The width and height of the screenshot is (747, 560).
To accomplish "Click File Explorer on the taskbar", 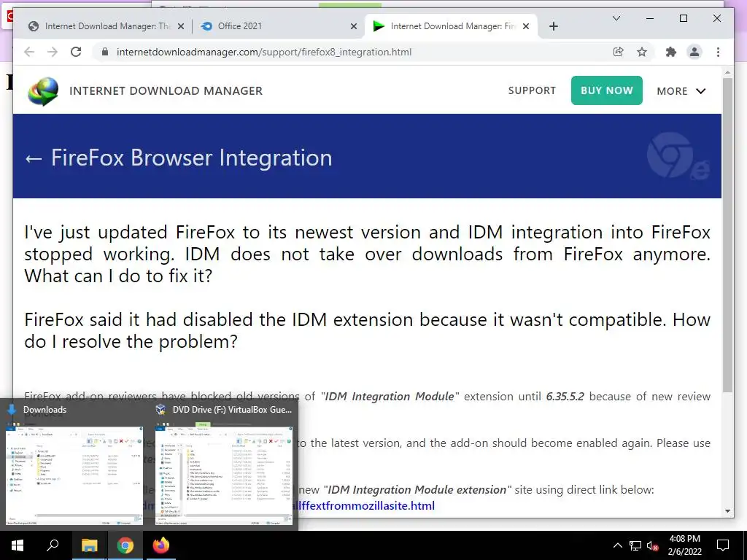I will coord(89,545).
